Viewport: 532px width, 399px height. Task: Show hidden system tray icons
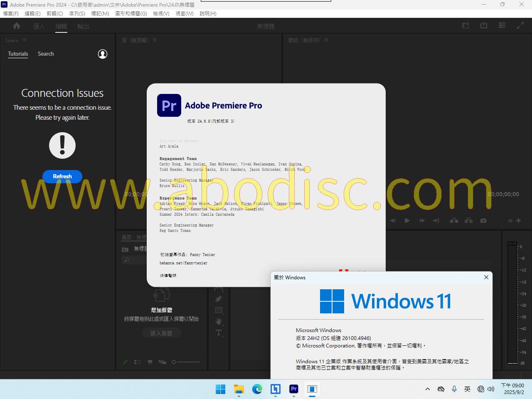427,389
